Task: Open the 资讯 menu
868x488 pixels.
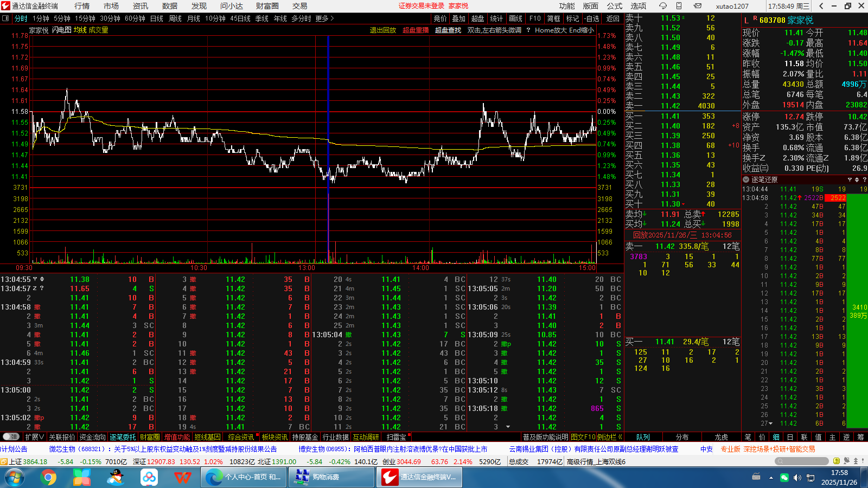Action: [x=141, y=6]
